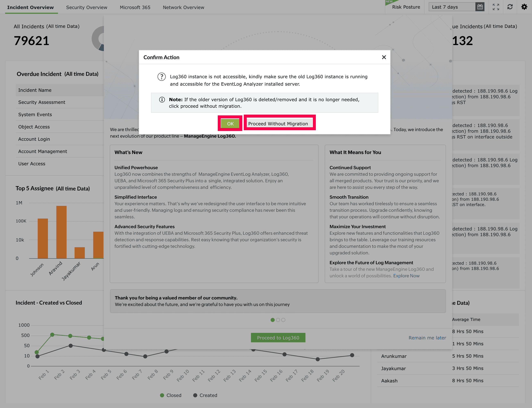The height and width of the screenshot is (408, 532).
Task: Select Security Assessment incident row
Action: 60,102
